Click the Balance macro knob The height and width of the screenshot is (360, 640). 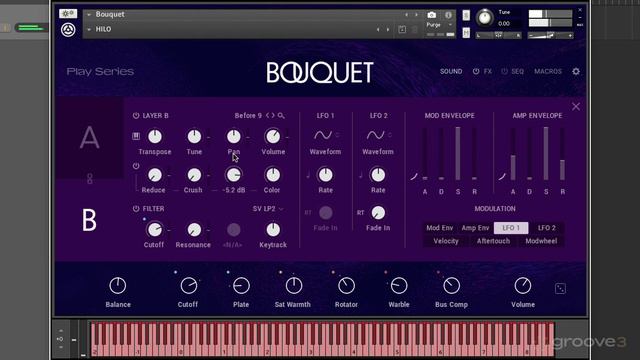118,286
